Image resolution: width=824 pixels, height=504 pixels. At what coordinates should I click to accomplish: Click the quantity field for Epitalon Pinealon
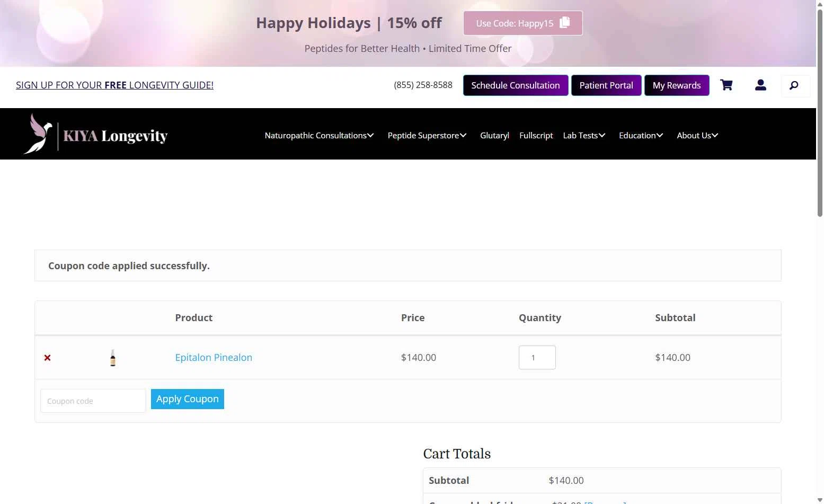point(537,357)
